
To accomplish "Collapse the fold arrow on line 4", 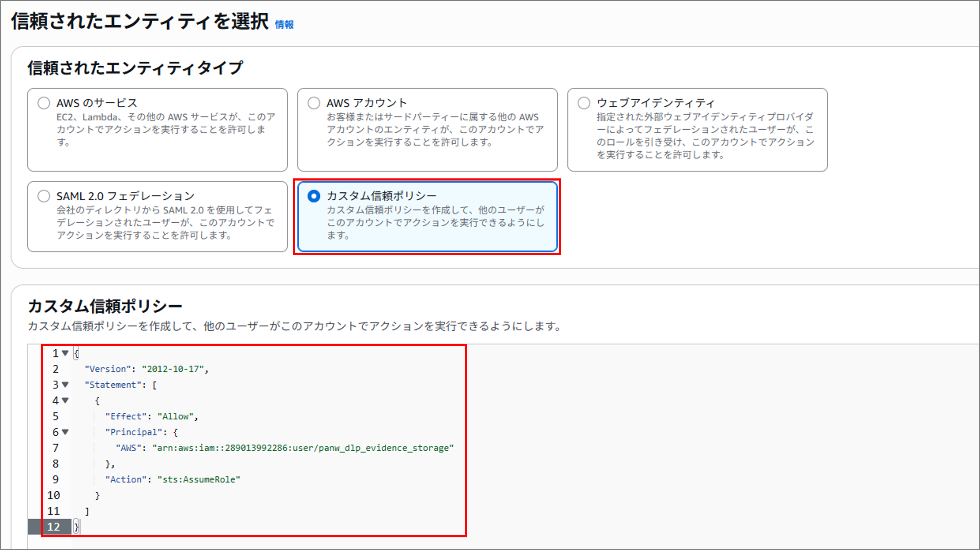I will click(65, 400).
